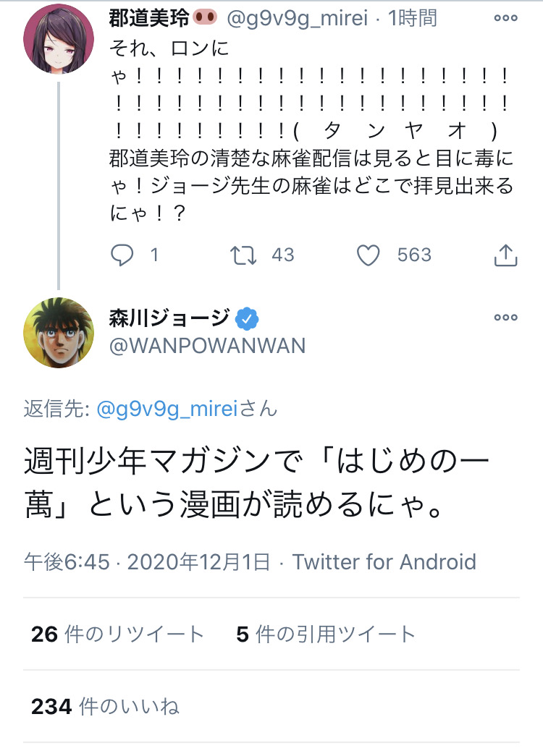Open share icon on first tweet
Viewport: 543px width, 756px height.
505,255
